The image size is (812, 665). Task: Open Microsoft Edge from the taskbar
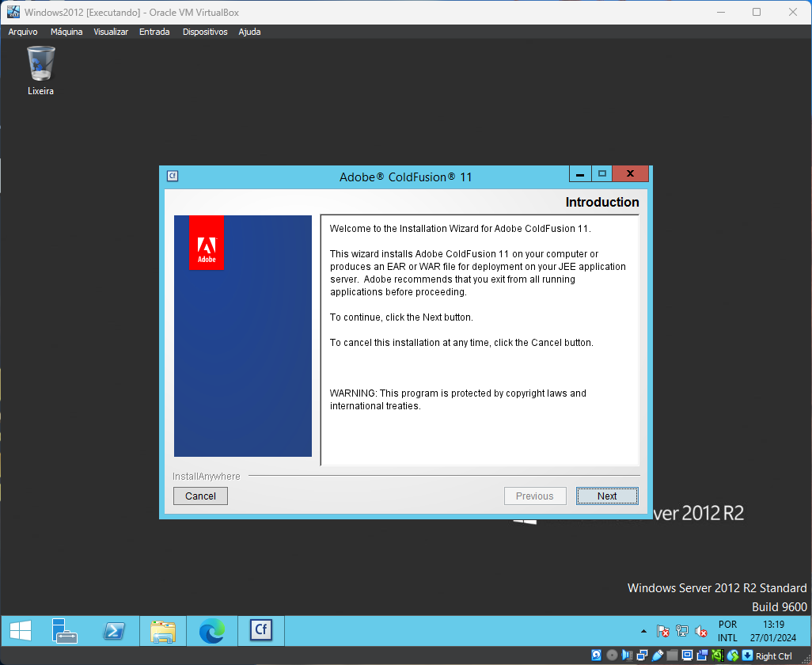coord(212,631)
